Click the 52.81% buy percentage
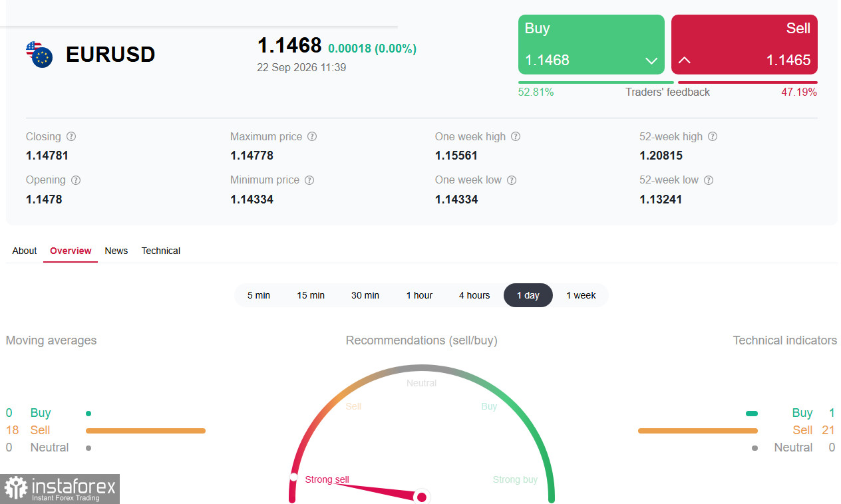The width and height of the screenshot is (841, 504). pyautogui.click(x=536, y=92)
